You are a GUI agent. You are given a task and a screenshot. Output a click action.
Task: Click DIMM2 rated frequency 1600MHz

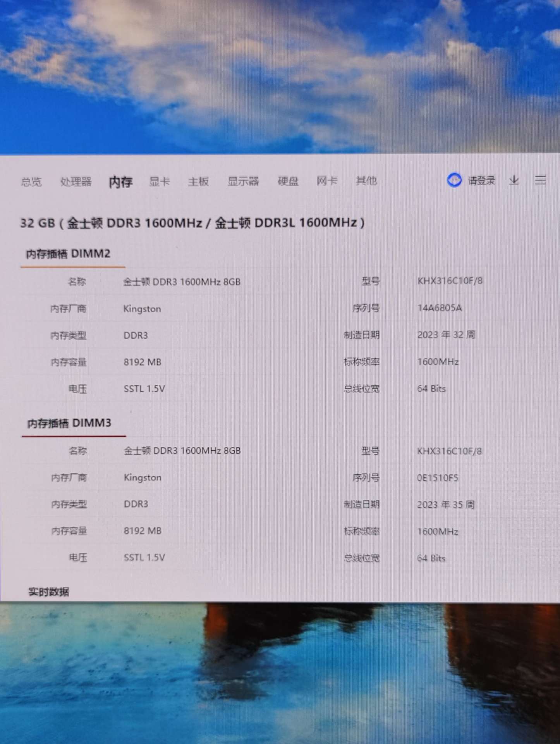[x=438, y=362]
